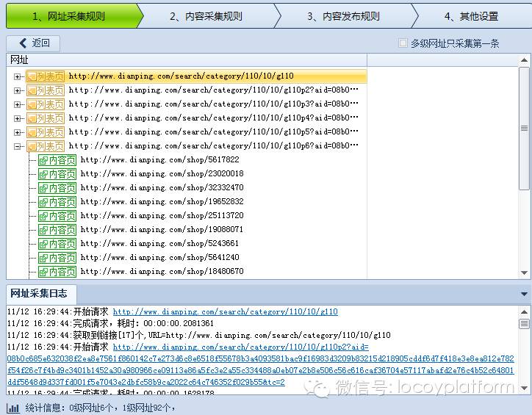Select URL http://www.dianping.com/shop/19088071
Screen dimensions: 532x415
162,230
